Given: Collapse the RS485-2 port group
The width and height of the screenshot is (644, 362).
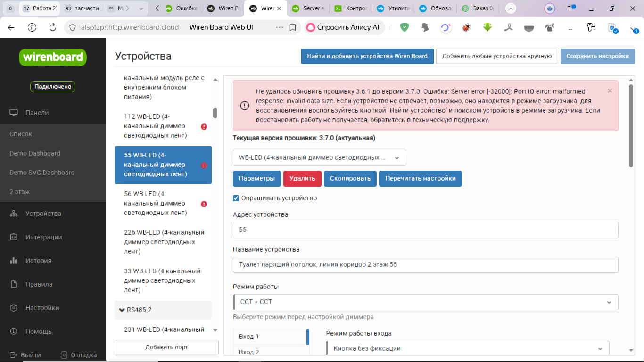Looking at the screenshot, I should tap(122, 310).
